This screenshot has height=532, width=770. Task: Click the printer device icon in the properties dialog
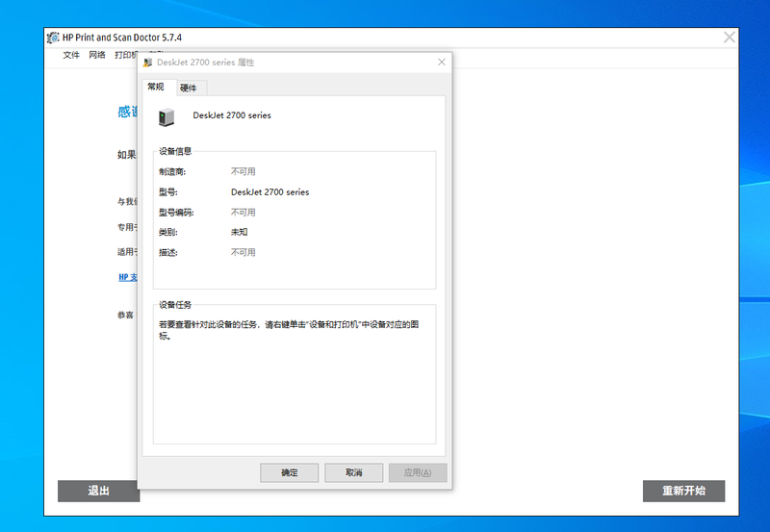(167, 116)
